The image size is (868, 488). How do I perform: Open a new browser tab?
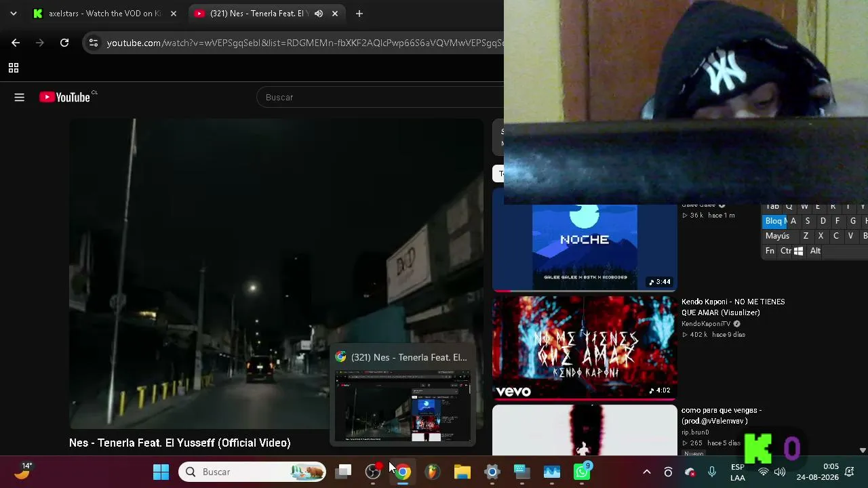pos(359,14)
